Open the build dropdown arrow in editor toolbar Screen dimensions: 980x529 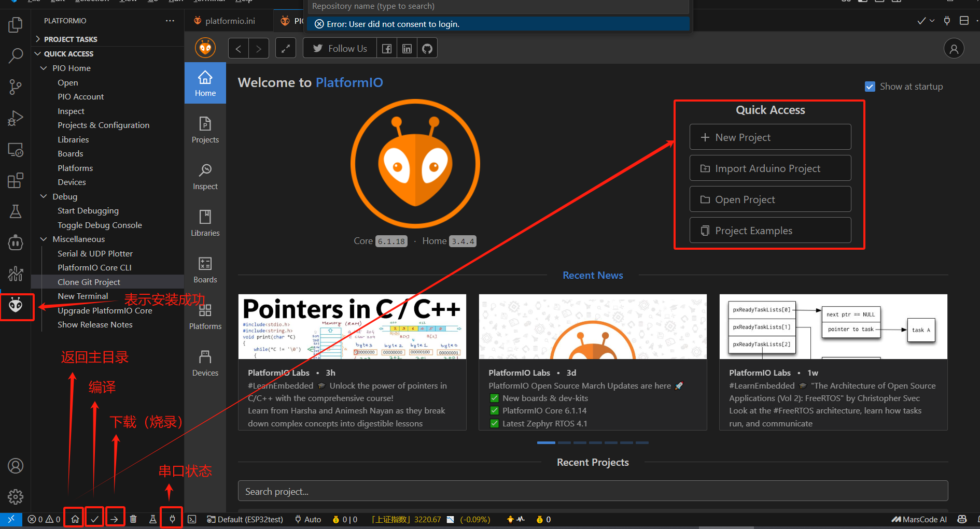(932, 21)
